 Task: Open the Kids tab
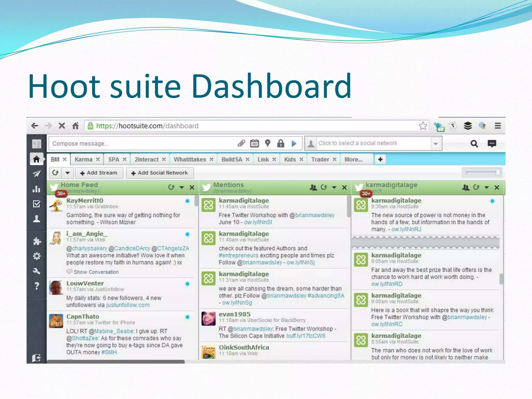click(x=290, y=159)
